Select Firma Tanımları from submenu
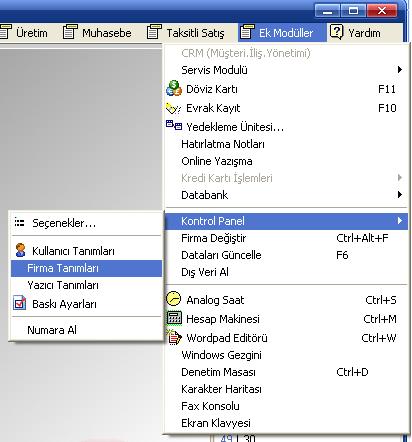Screen dimensions: 412x442 (86, 268)
